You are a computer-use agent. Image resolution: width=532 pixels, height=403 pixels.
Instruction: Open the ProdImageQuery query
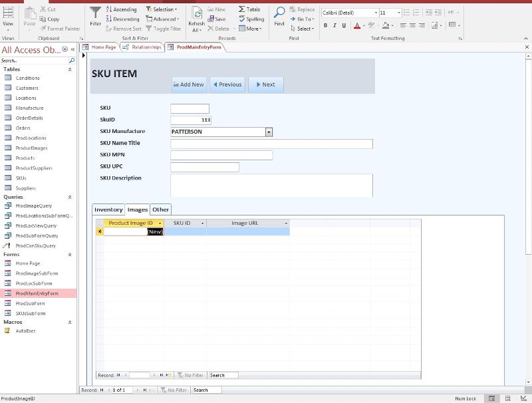pos(34,205)
